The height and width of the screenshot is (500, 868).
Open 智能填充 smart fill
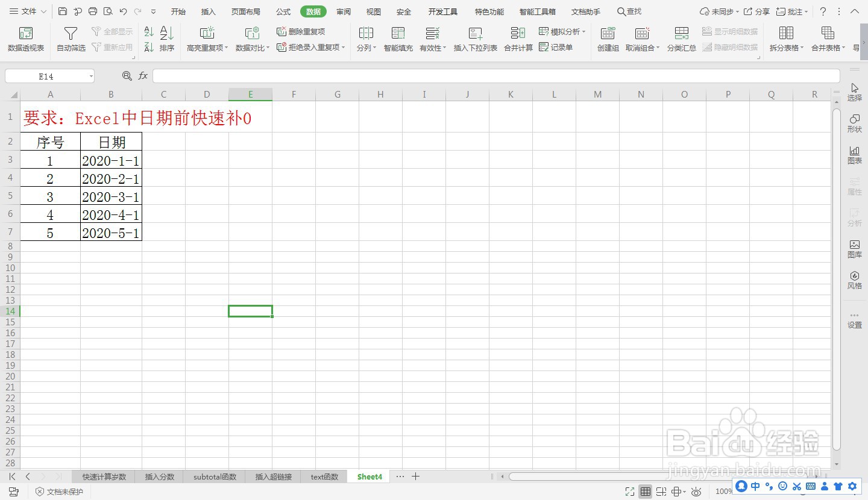point(398,39)
